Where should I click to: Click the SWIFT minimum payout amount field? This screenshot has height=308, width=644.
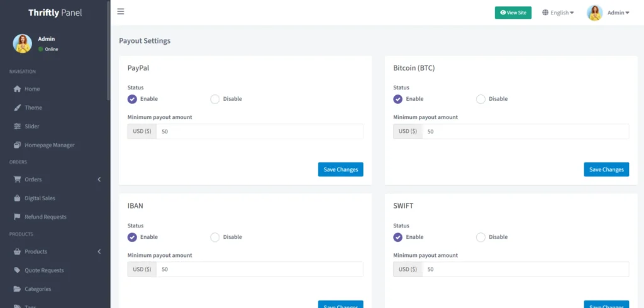pos(526,270)
